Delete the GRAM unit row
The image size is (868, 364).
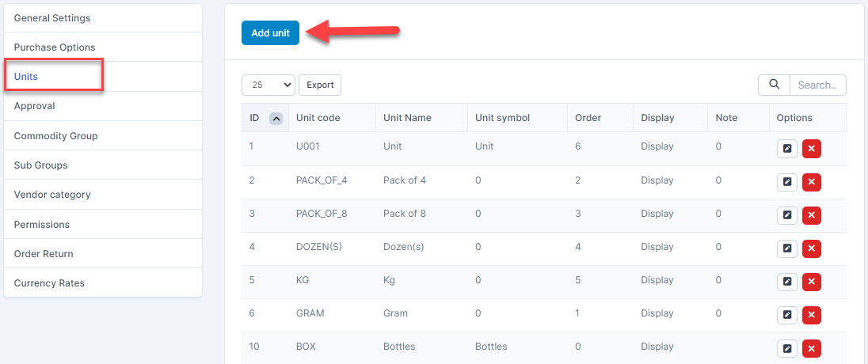[811, 316]
